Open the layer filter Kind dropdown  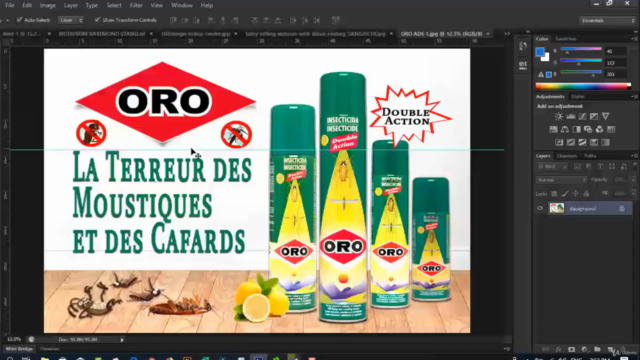click(x=552, y=167)
